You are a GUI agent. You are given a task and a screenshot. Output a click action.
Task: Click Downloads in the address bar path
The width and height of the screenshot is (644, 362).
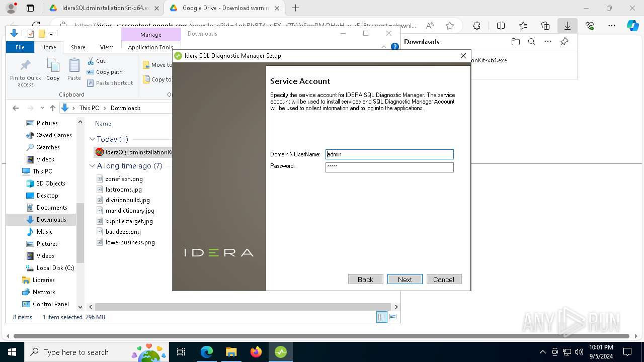click(125, 108)
